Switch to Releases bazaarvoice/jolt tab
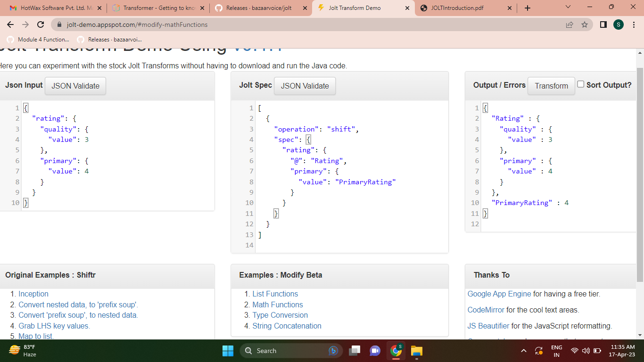644x362 pixels. click(x=262, y=8)
